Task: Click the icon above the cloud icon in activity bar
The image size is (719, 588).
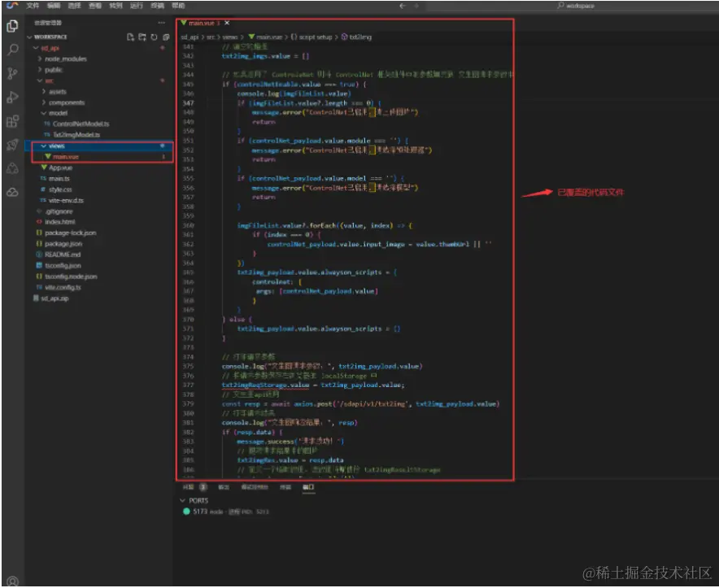Action: click(x=12, y=168)
